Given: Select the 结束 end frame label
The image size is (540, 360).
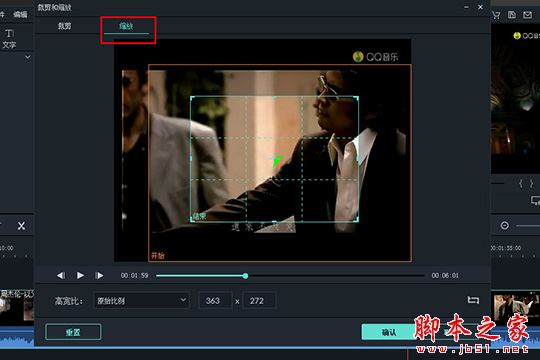Looking at the screenshot, I should tap(199, 216).
